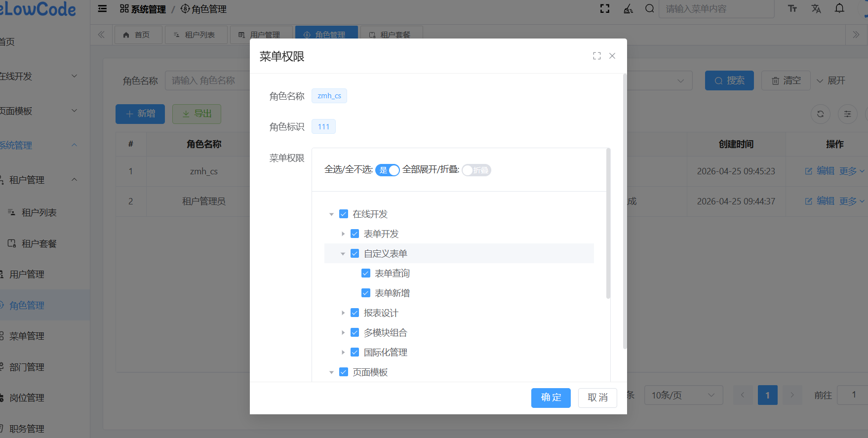
Task: Expand the 报表设计 tree node
Action: point(343,313)
